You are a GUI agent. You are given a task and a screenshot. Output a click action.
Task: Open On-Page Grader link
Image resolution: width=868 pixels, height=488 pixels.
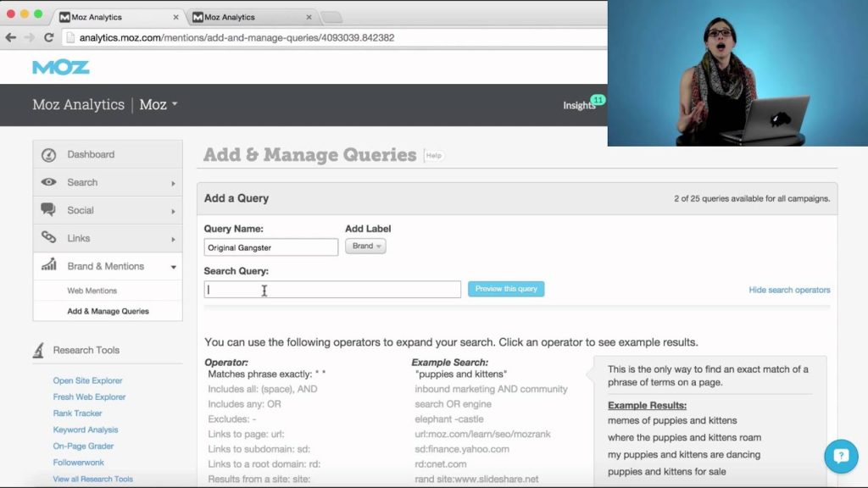coord(83,446)
